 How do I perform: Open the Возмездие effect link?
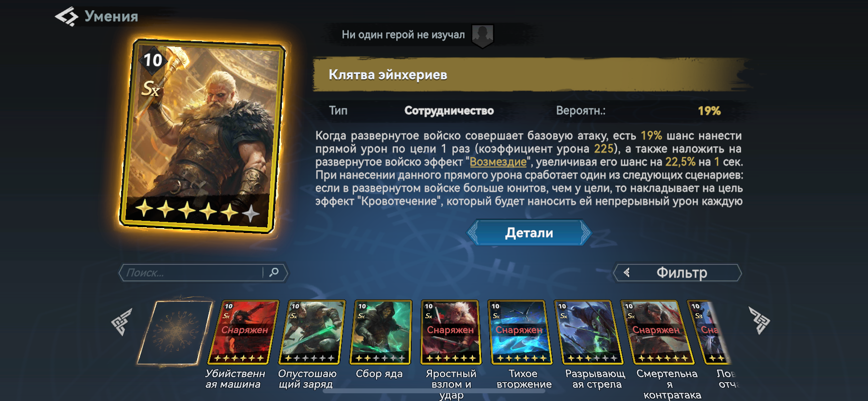click(x=498, y=162)
